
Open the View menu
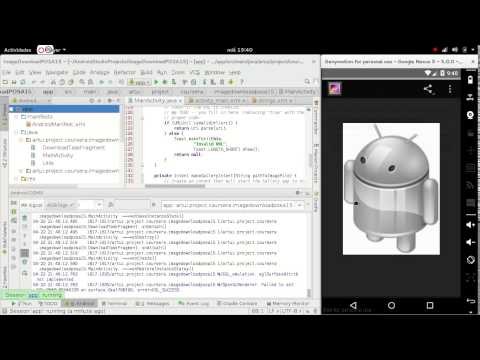35,72
